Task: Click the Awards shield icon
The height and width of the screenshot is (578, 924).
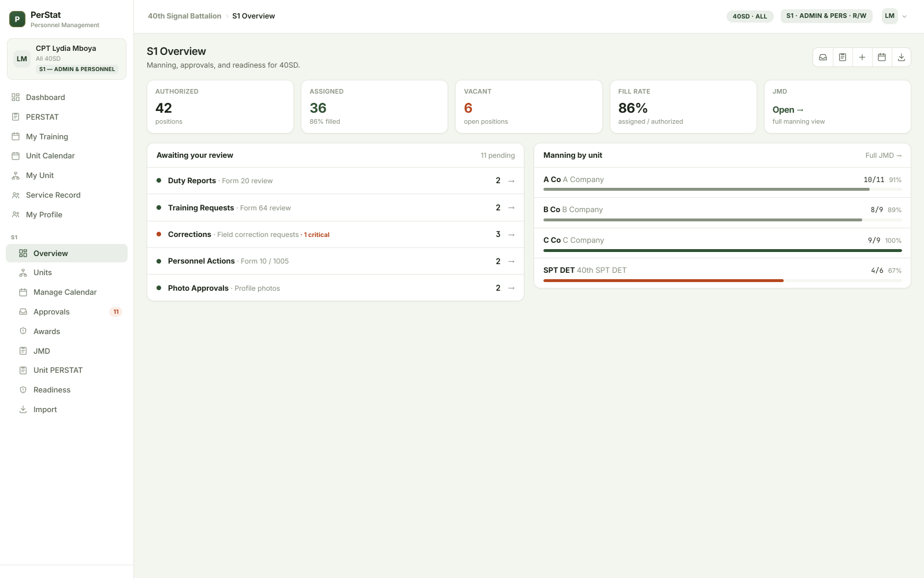Action: coord(23,331)
